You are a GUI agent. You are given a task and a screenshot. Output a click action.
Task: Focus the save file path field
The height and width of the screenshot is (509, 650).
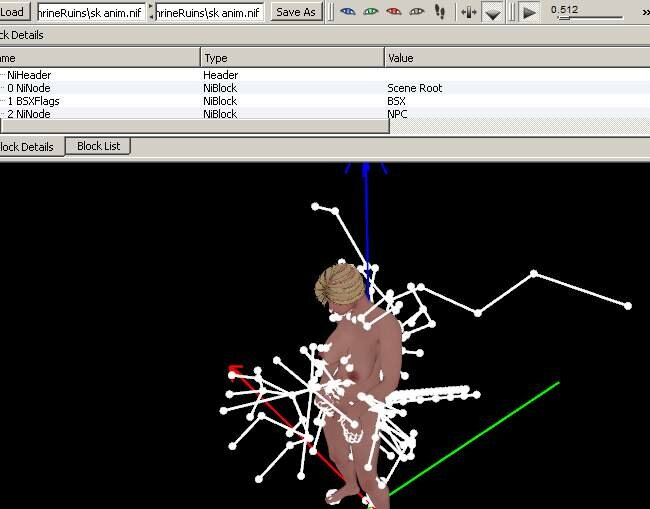tap(210, 12)
